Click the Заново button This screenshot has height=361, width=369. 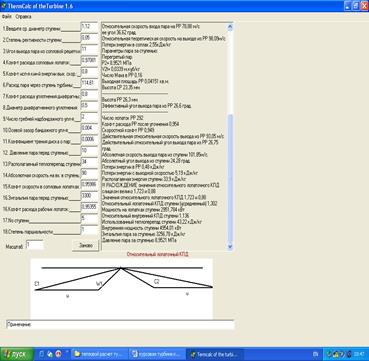click(85, 245)
